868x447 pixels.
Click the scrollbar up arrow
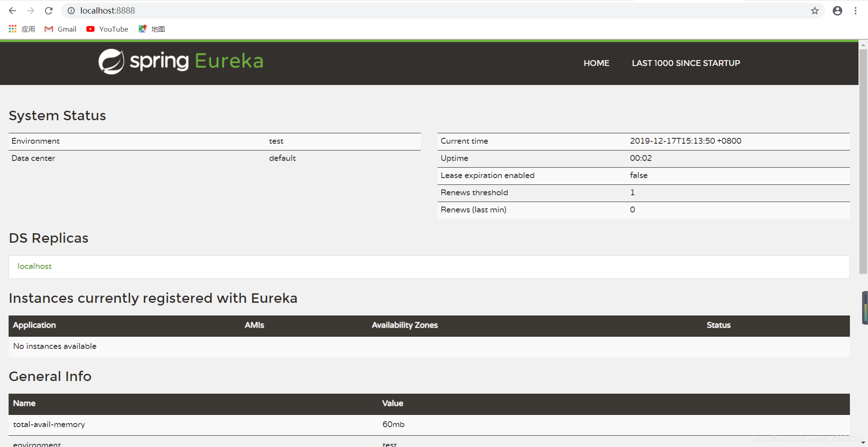pyautogui.click(x=863, y=45)
